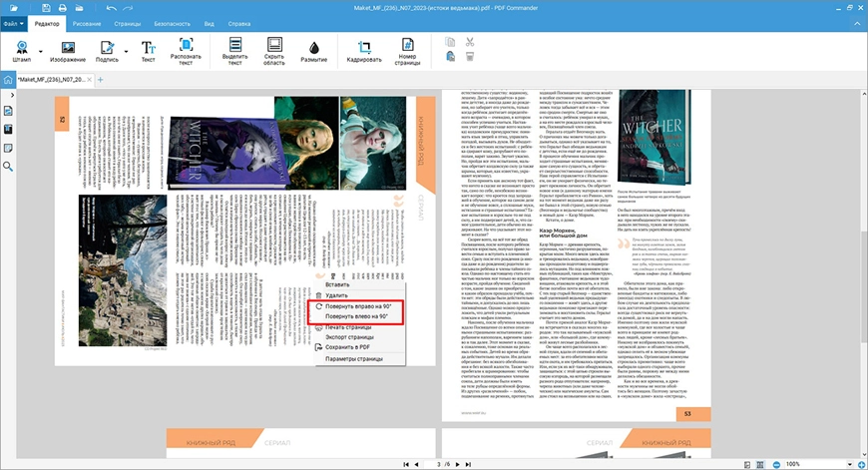
Task: Click the trash delete icon in ribbon
Action: click(x=470, y=57)
